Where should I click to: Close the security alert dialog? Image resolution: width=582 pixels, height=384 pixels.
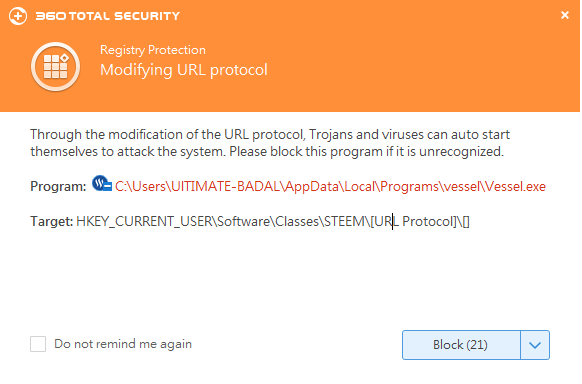[x=565, y=15]
